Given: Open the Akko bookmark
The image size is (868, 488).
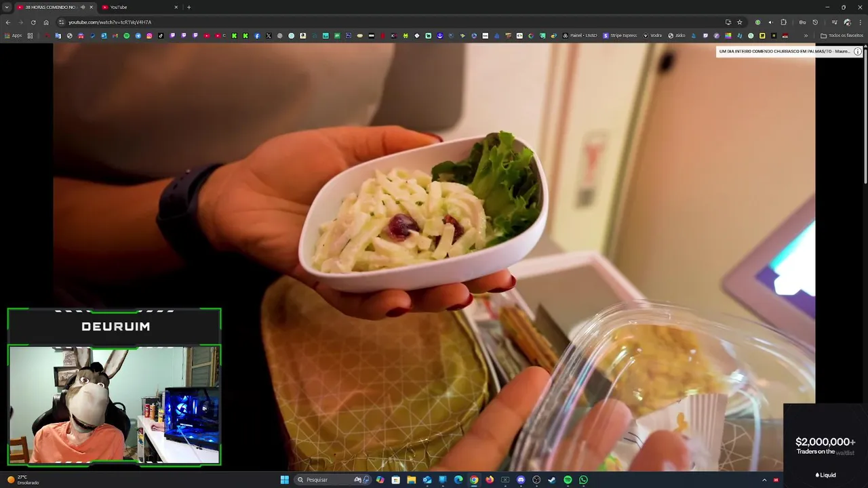Looking at the screenshot, I should point(677,35).
